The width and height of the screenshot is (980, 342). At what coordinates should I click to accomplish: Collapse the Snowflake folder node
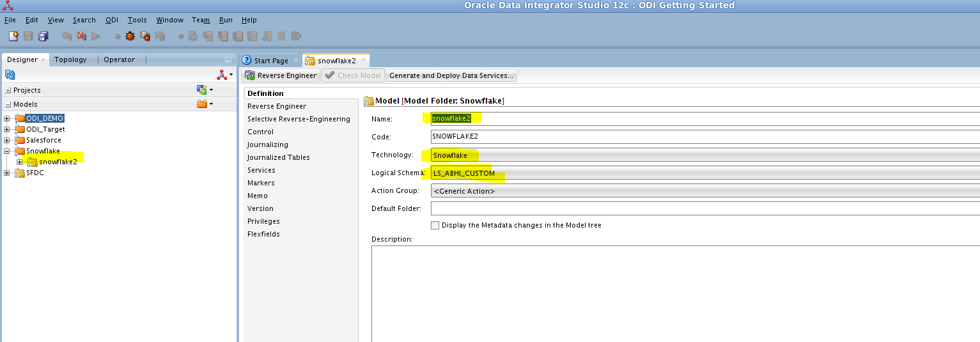[7, 151]
